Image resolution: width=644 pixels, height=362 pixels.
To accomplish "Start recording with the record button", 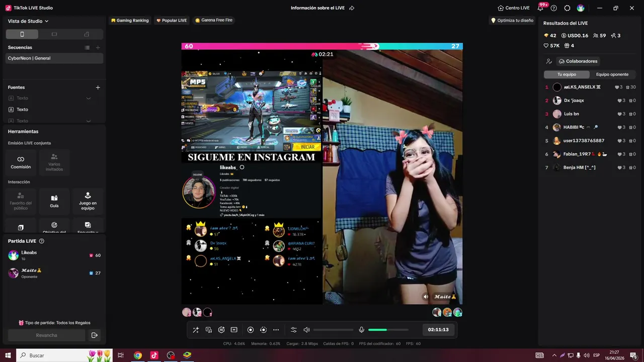I will click(251, 330).
